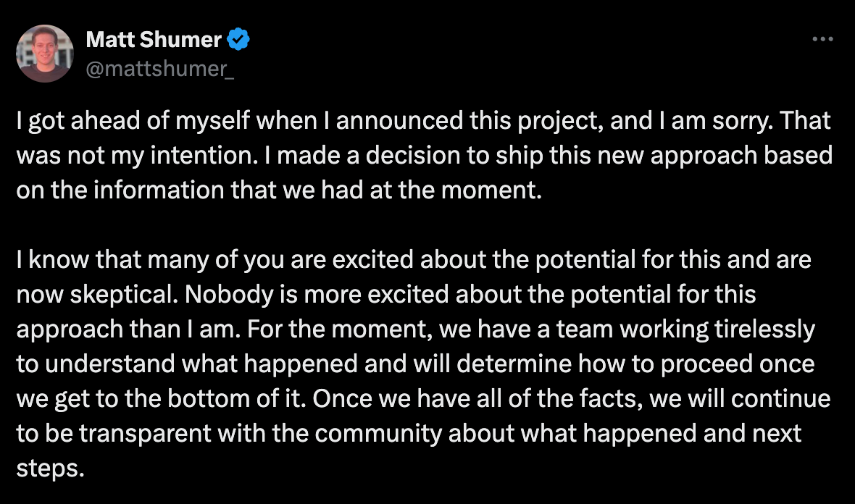The width and height of the screenshot is (855, 504).
Task: Open the three-dot more options menu
Action: coord(822,38)
